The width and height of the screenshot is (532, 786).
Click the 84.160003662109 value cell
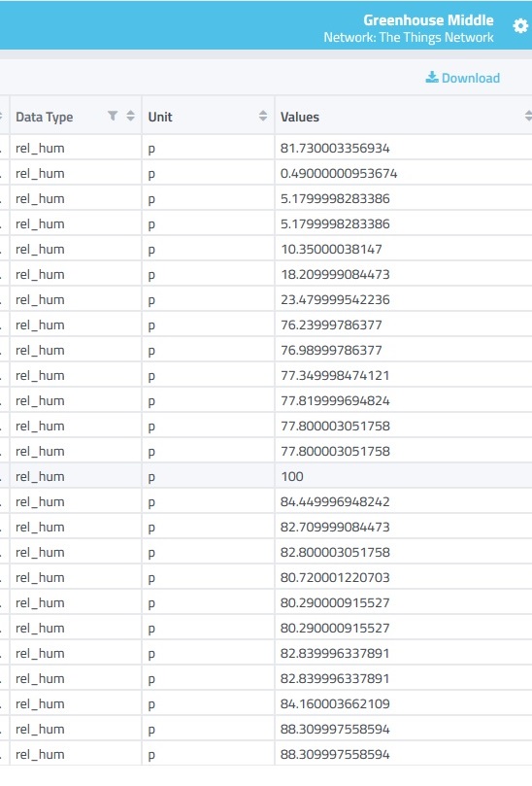335,703
